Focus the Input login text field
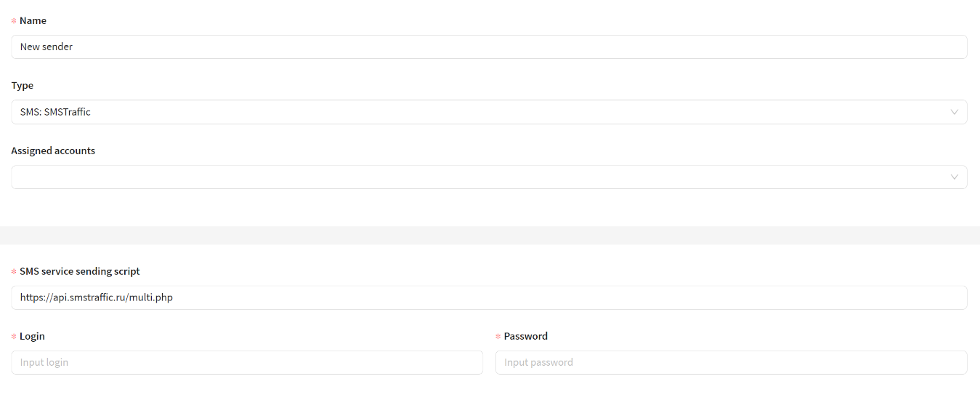This screenshot has width=980, height=408. pyautogui.click(x=247, y=362)
